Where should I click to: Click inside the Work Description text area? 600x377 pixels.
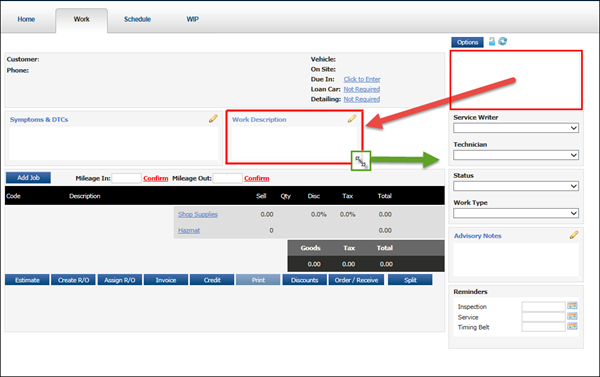pos(294,144)
